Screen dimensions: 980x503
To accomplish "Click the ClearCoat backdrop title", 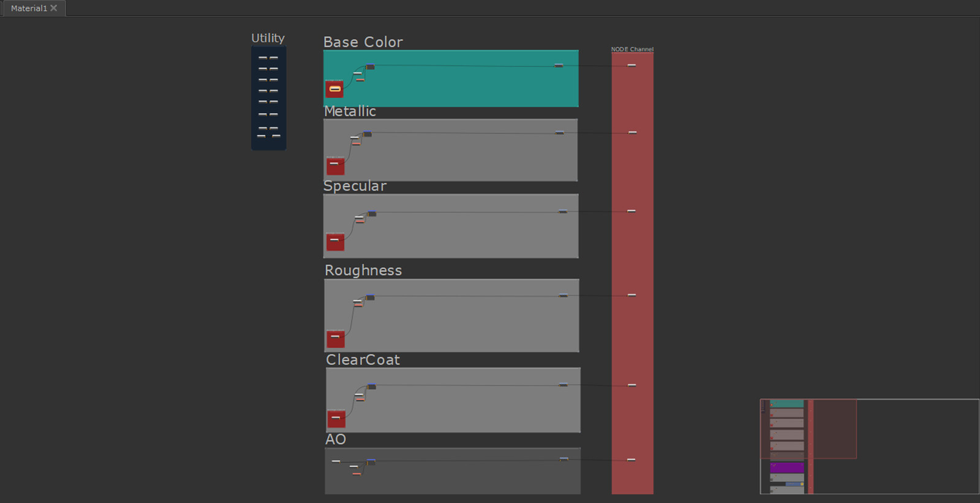I will [363, 360].
